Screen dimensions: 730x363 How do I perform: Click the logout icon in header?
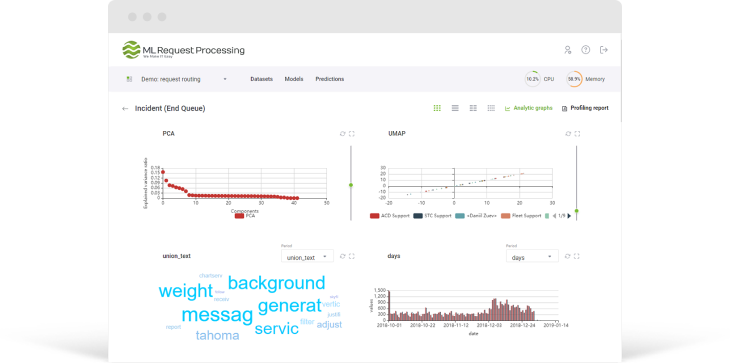pos(604,50)
